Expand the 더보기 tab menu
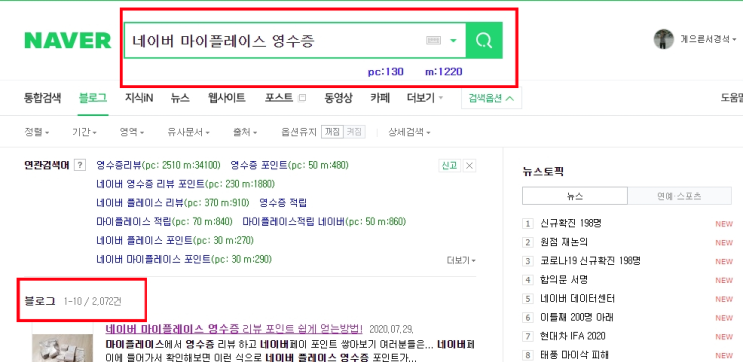 425,98
